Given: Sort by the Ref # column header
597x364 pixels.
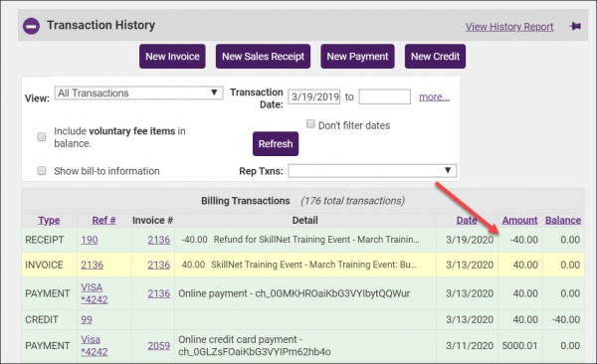Looking at the screenshot, I should click(103, 220).
